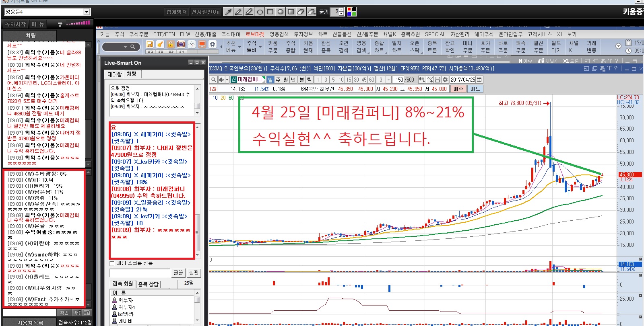644x326 pixels.
Task: Click 조건검색 toolbar button
Action: click(x=344, y=47)
